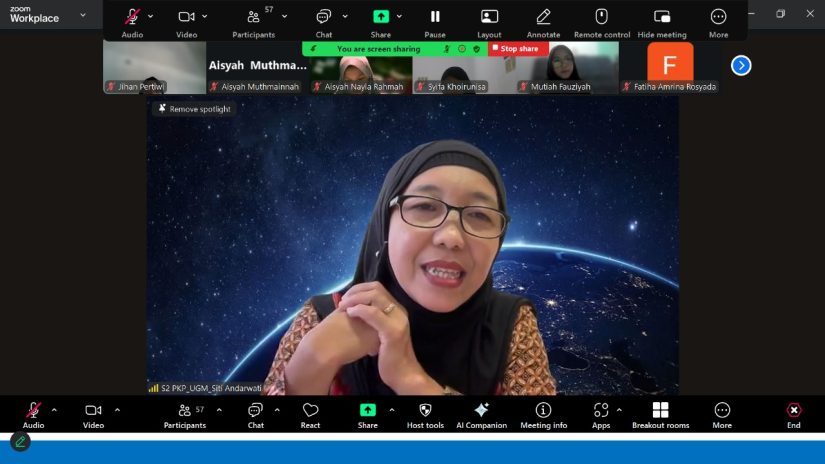
Task: Open audio options arrow in top toolbar
Action: pos(150,17)
